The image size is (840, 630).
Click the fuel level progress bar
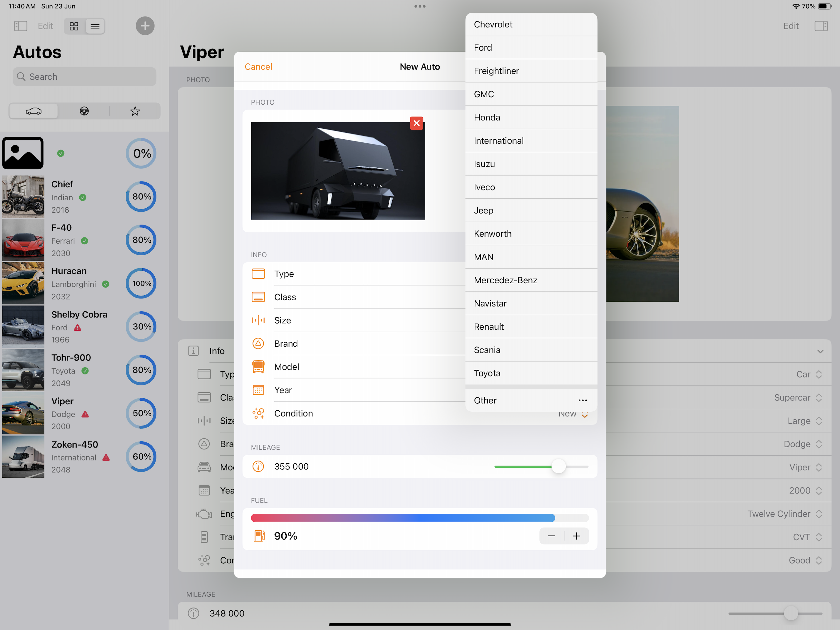click(x=420, y=518)
